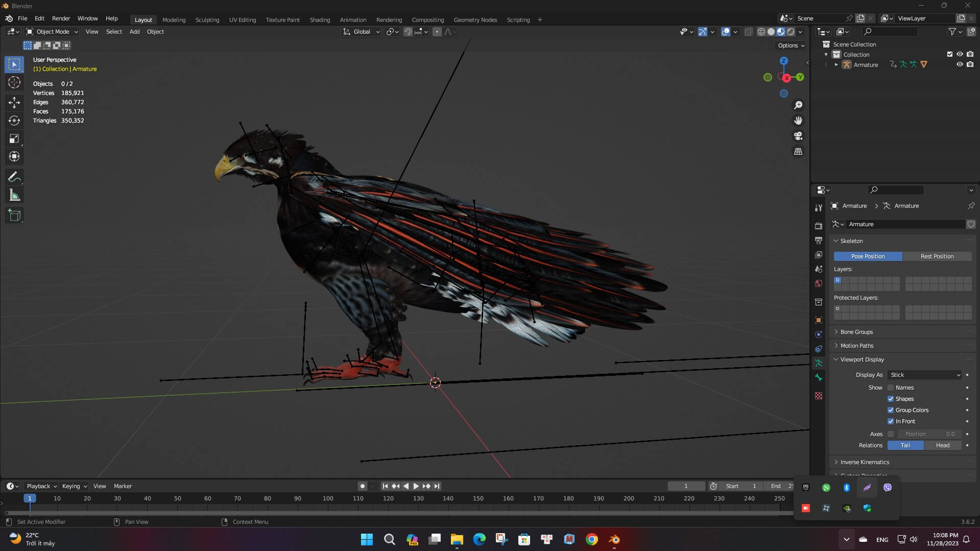Switch to the Sculpting workspace tab
This screenshot has height=551, width=980.
point(207,20)
